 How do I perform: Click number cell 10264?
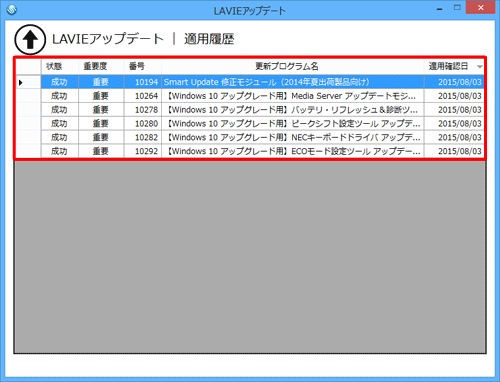click(143, 96)
